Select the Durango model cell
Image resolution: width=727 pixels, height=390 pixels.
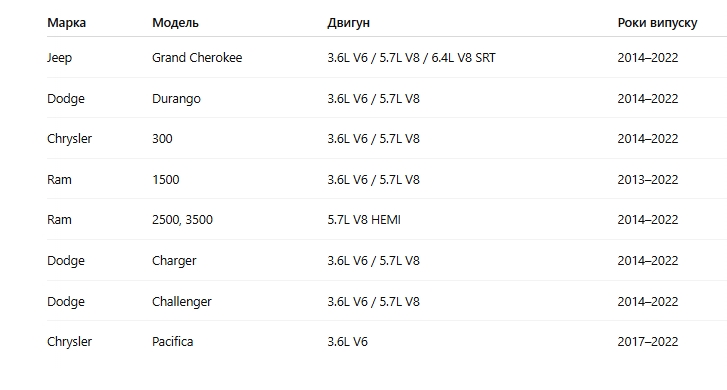(176, 98)
